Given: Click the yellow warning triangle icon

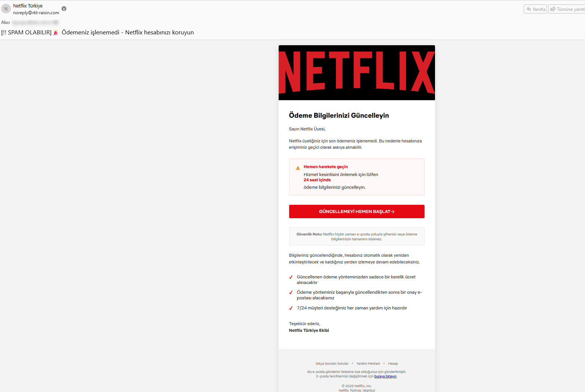Looking at the screenshot, I should (x=298, y=168).
